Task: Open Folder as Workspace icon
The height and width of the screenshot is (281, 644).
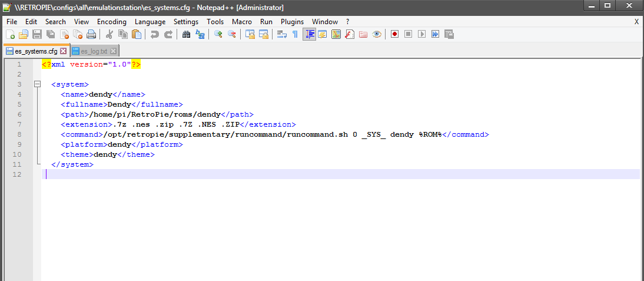Action: [x=363, y=35]
